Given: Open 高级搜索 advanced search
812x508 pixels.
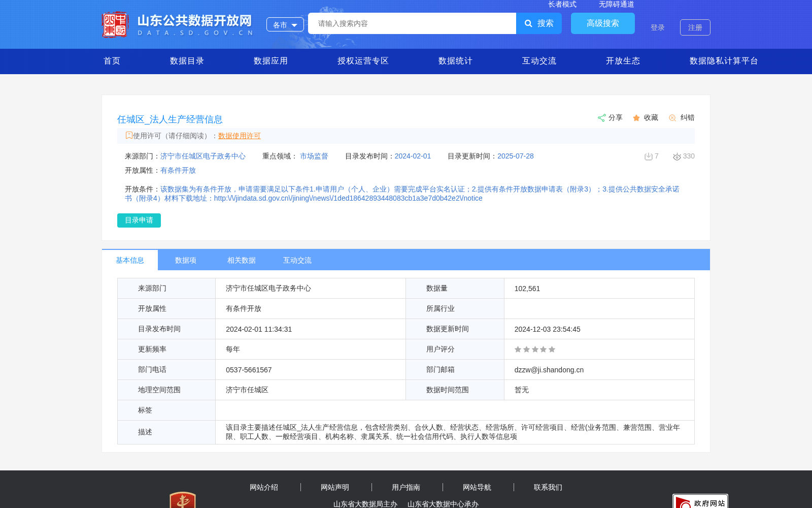Looking at the screenshot, I should (x=603, y=23).
